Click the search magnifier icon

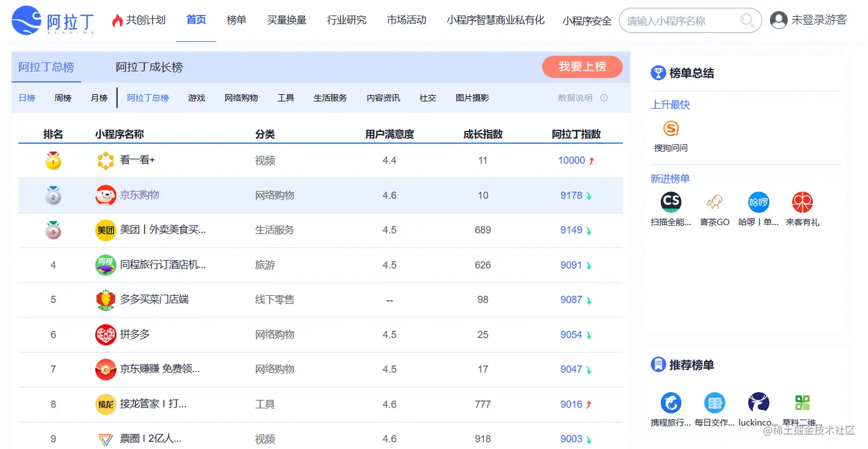[747, 21]
